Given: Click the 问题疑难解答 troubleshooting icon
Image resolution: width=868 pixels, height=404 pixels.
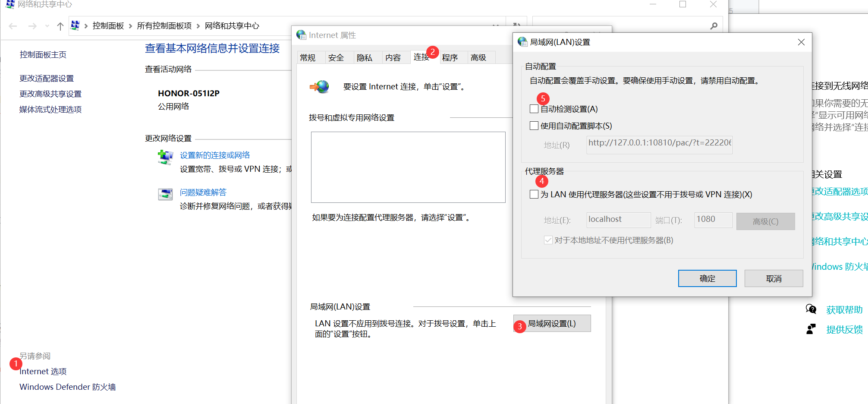Looking at the screenshot, I should [x=166, y=193].
